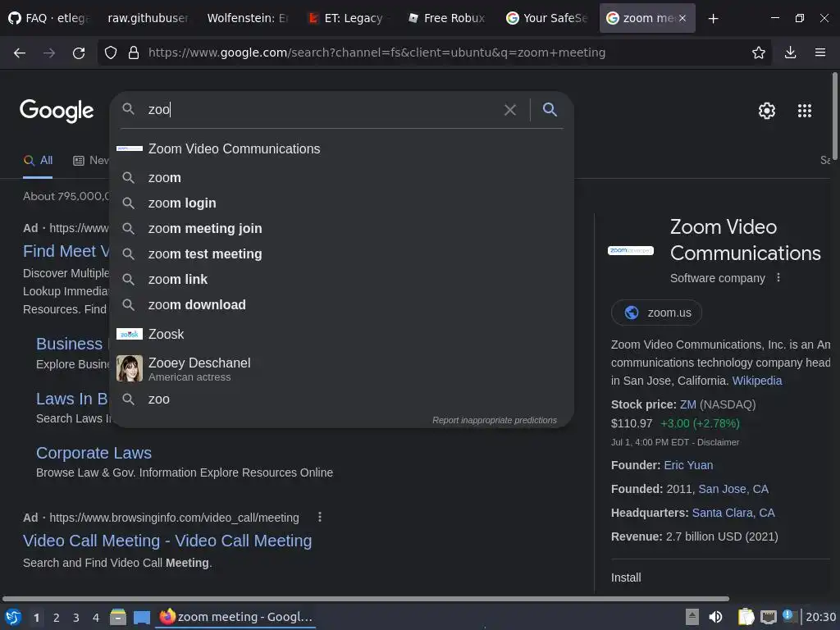Switch to workspace 3
The image size is (840, 630).
click(x=76, y=618)
